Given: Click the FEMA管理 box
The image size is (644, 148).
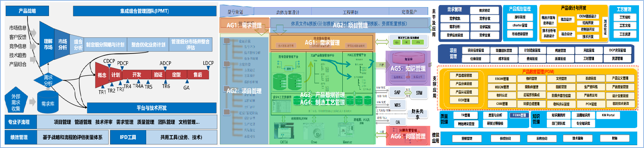Looking at the screenshot, I should [x=519, y=115].
